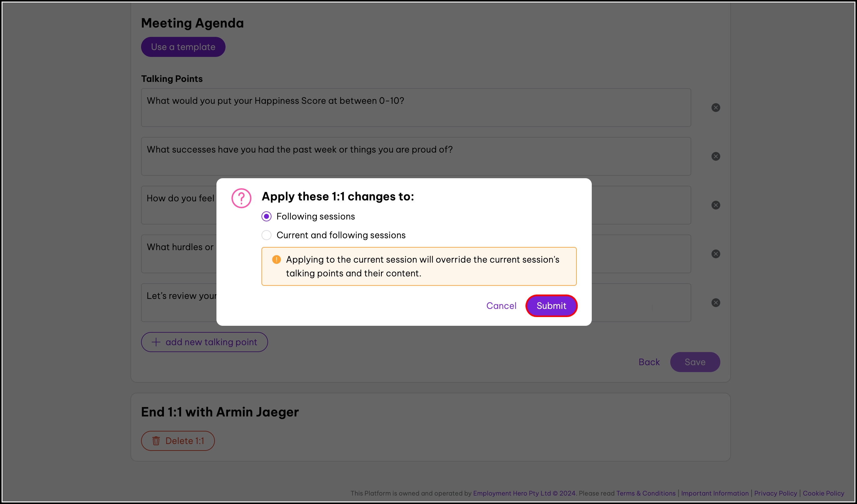Open the Cookie Policy footer link
Viewport: 857px width, 504px height.
point(823,493)
